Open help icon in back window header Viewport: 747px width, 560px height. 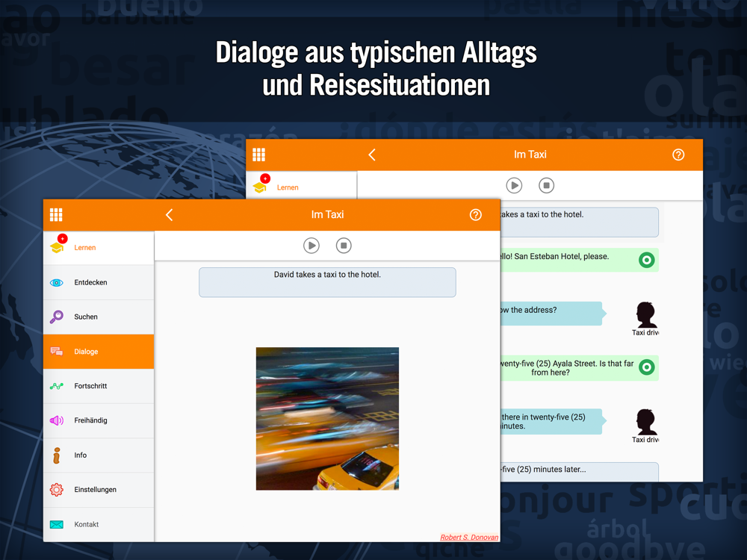(x=678, y=155)
